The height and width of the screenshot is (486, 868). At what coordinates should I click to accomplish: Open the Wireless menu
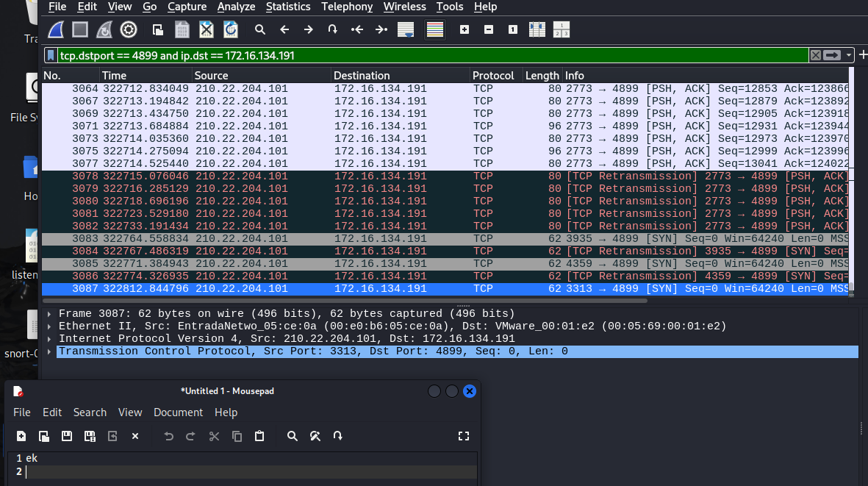[405, 7]
